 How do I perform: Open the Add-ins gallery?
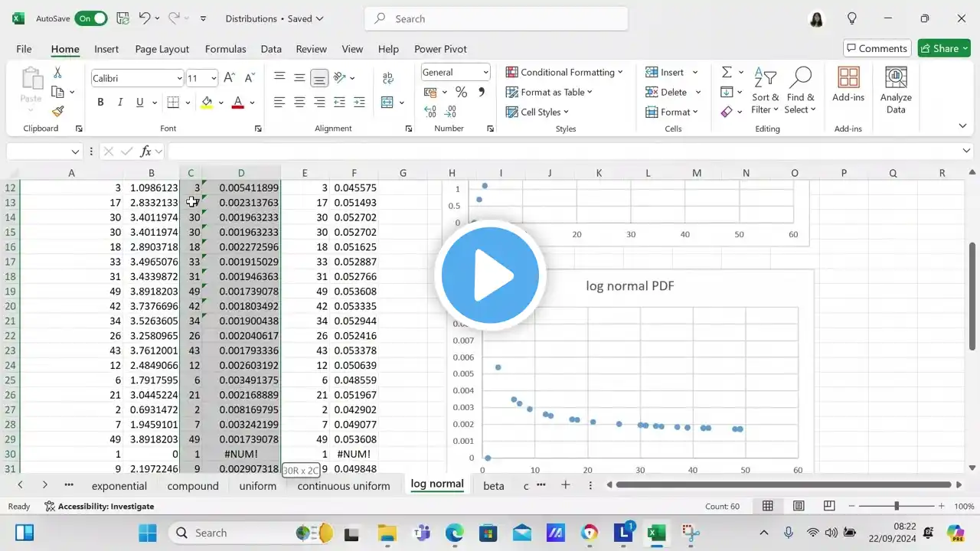[848, 84]
